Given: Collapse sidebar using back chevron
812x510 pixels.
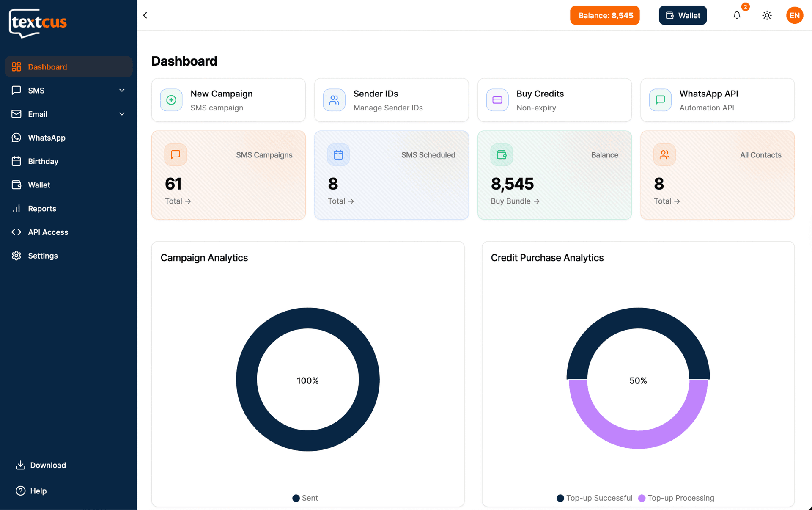Looking at the screenshot, I should (x=145, y=15).
